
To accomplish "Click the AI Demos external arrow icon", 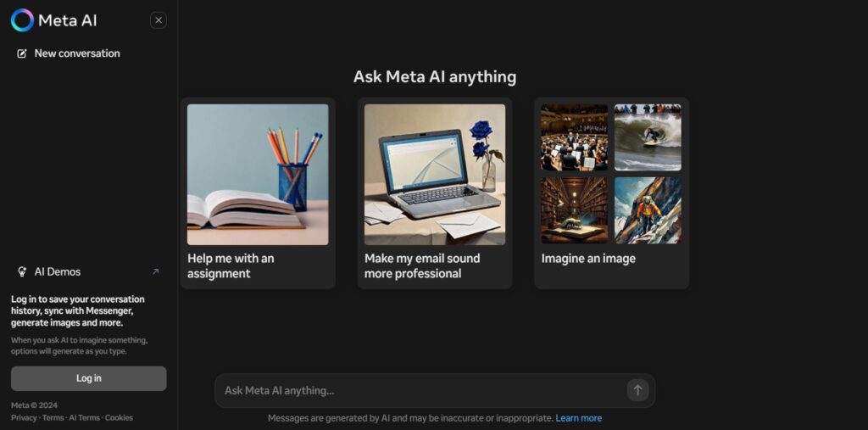I will pyautogui.click(x=156, y=271).
